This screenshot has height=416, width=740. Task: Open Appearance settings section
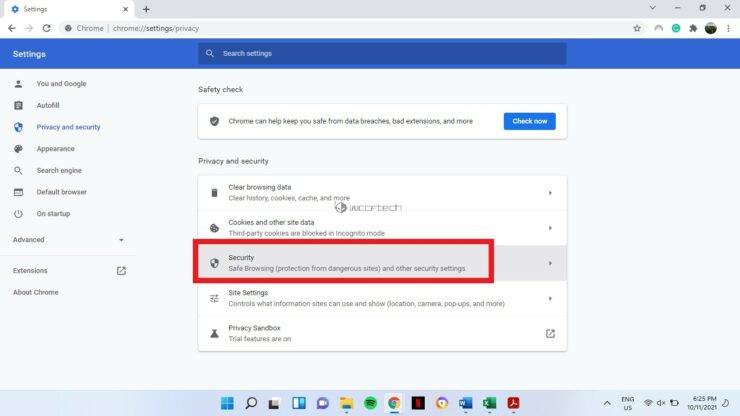click(56, 149)
